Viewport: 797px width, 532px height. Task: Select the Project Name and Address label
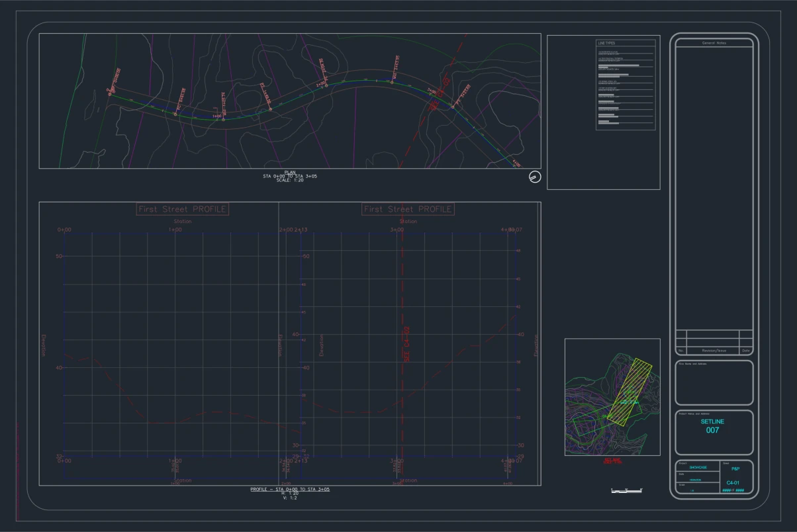click(692, 414)
